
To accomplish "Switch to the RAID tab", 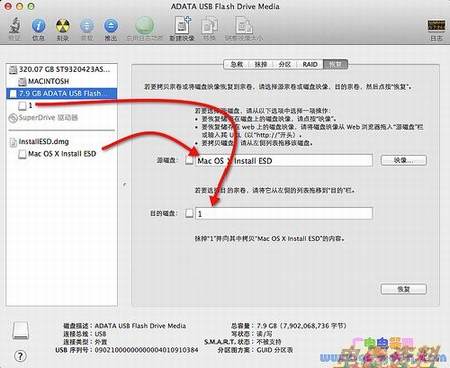I will tap(310, 64).
